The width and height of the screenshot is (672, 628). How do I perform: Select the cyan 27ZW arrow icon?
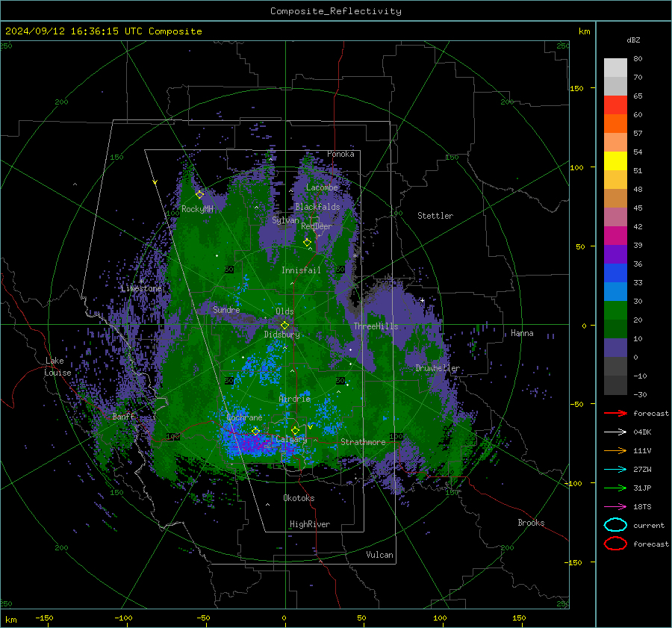point(615,470)
